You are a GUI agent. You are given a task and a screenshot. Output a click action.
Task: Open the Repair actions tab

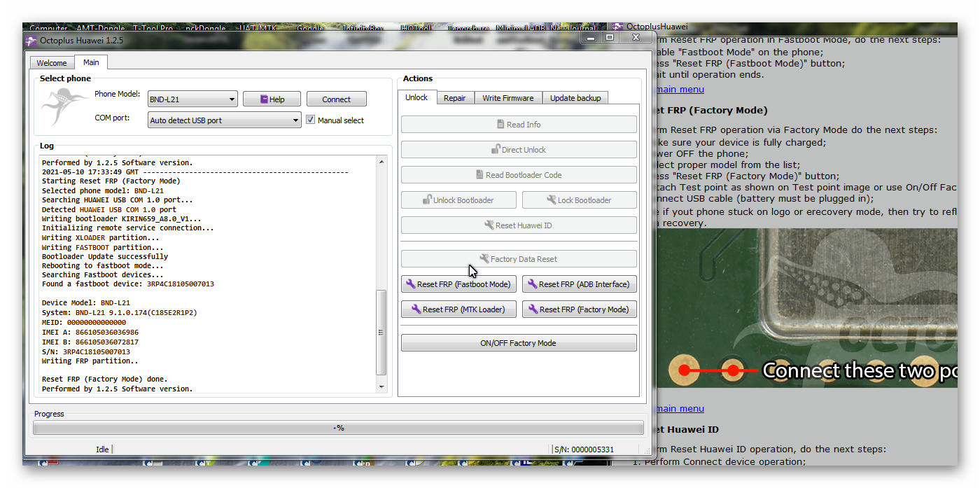(454, 98)
